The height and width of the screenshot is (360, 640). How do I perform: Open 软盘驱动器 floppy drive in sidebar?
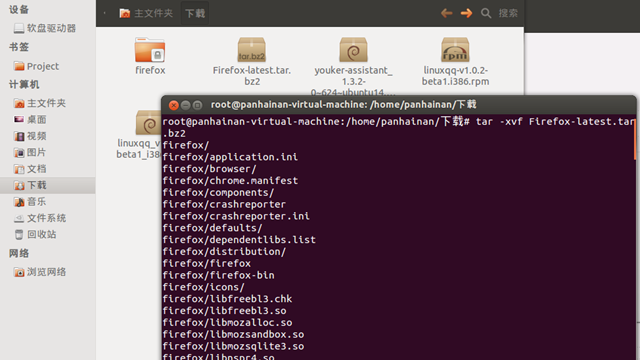point(45,28)
